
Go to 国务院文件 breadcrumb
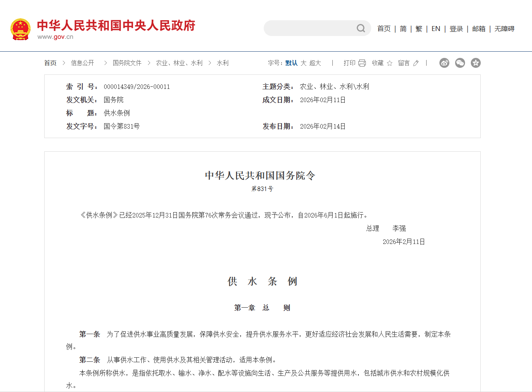(127, 63)
